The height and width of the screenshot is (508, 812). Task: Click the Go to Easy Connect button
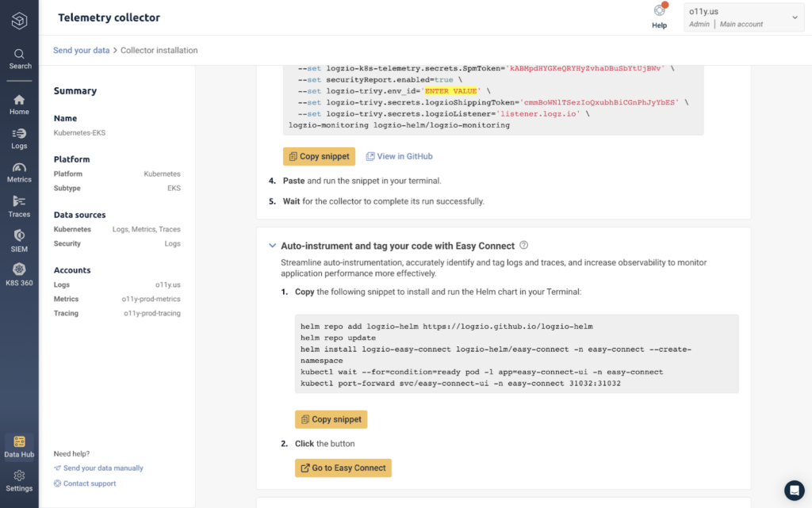(343, 468)
